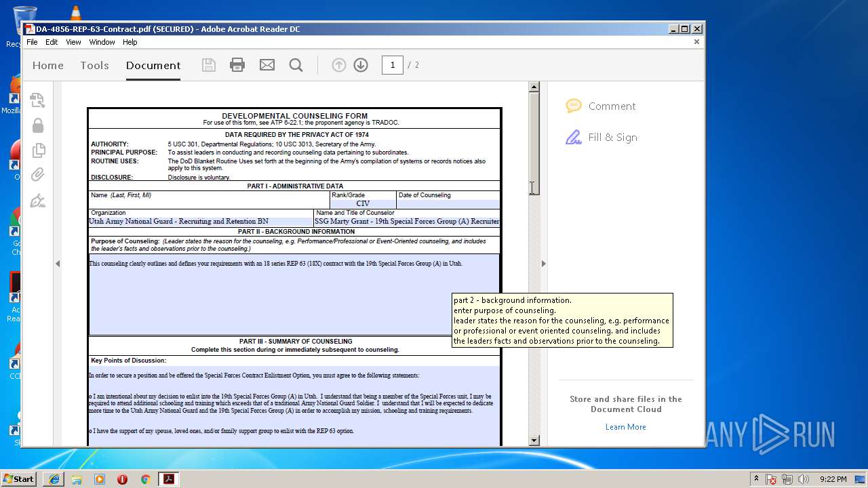Click the Key Points of Discussion text area
Image resolution: width=868 pixels, height=488 pixels.
pyautogui.click(x=294, y=406)
